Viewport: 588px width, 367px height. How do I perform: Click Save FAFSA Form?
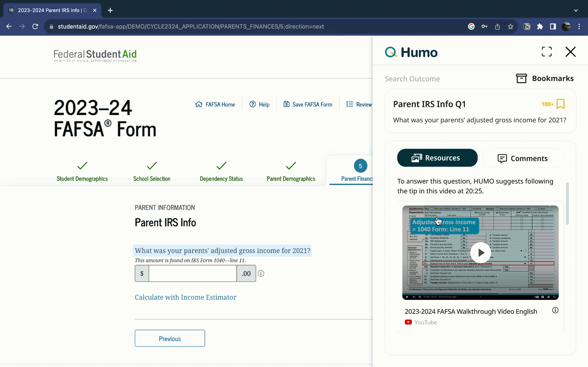coord(308,104)
